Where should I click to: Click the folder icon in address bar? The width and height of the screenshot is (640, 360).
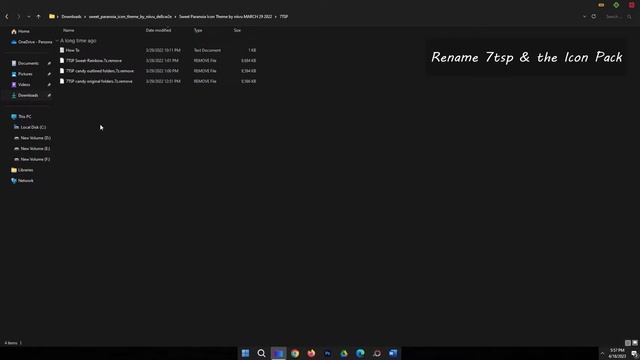(52, 17)
